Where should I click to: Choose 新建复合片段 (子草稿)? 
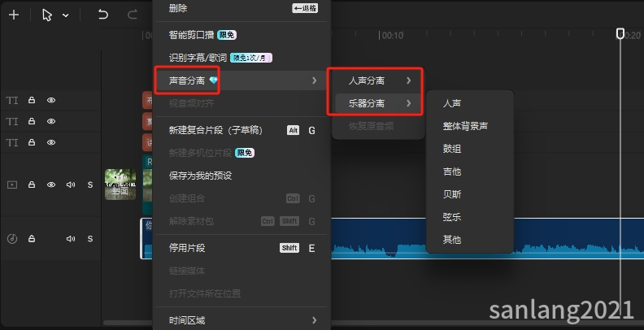coord(241,131)
